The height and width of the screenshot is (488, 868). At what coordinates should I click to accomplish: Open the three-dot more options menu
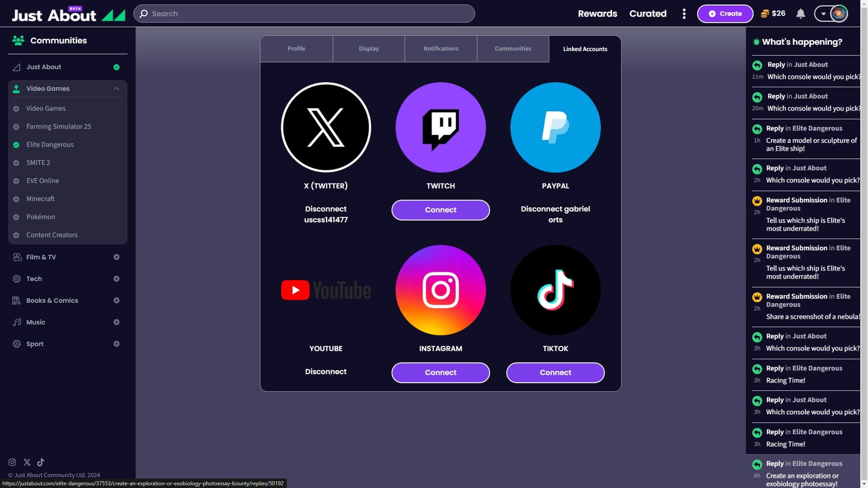[684, 14]
